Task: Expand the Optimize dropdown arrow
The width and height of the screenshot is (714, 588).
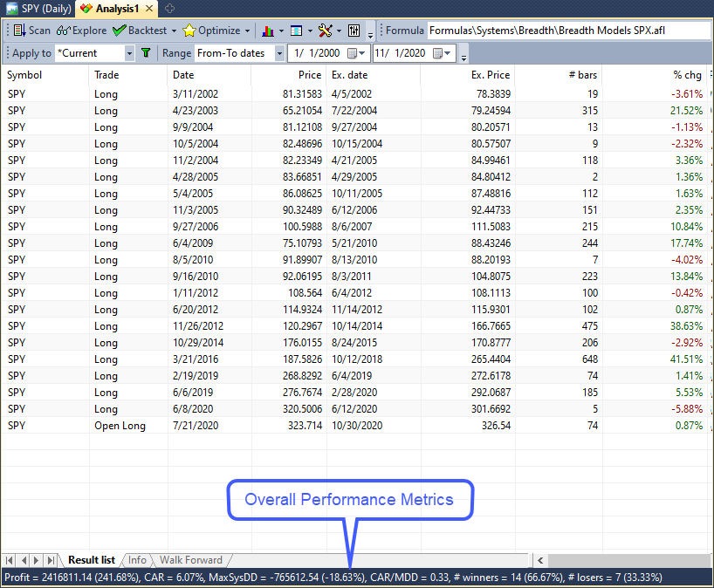Action: tap(247, 31)
